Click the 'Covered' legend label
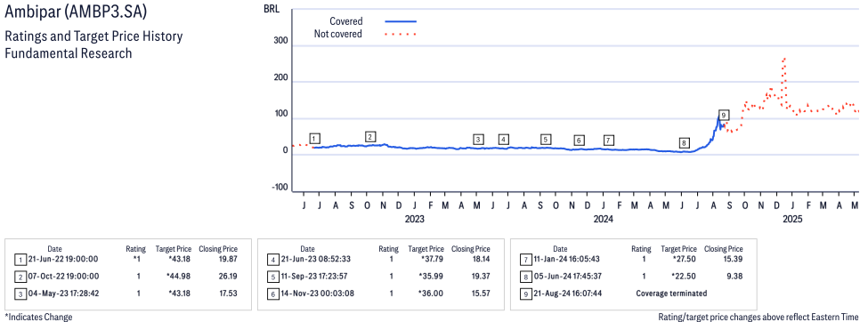This screenshot has width=868, height=322. pyautogui.click(x=346, y=21)
